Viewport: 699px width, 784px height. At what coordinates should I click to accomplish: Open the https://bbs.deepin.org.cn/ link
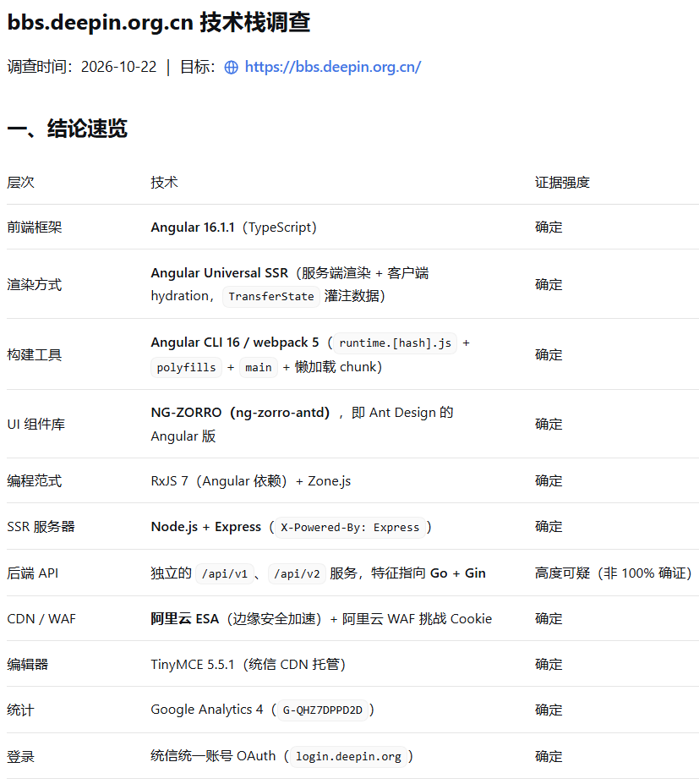tap(333, 67)
